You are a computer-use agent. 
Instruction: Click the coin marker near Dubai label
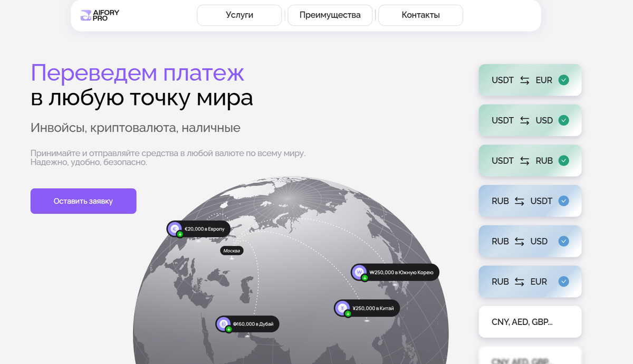coord(223,324)
